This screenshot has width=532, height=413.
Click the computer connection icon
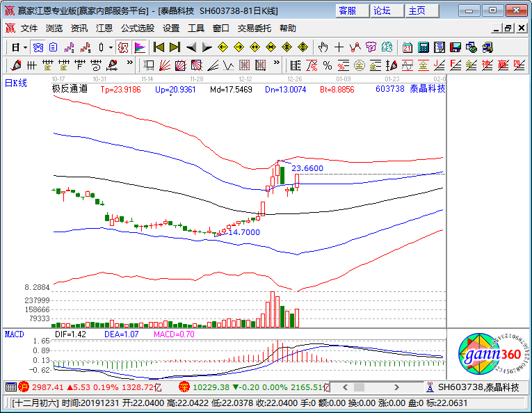coord(487,47)
